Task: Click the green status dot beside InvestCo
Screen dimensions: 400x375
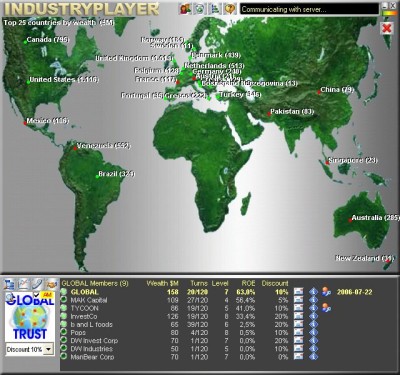Action: pyautogui.click(x=64, y=316)
